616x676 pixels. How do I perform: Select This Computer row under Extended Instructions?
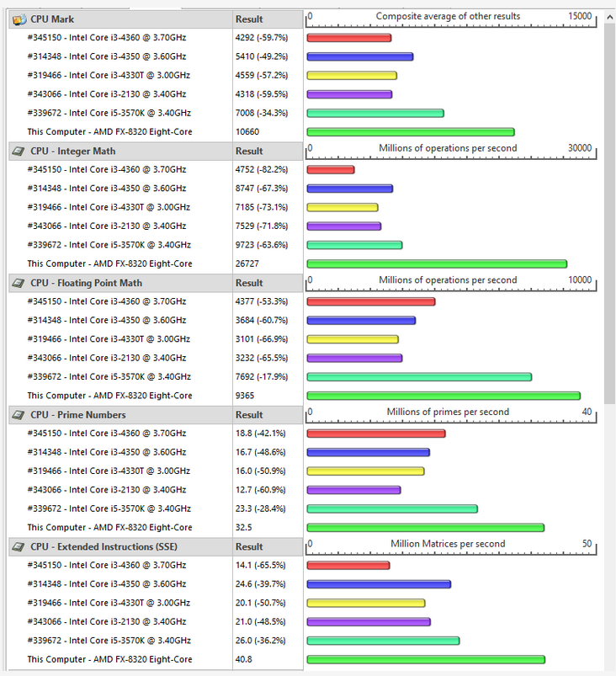click(156, 660)
